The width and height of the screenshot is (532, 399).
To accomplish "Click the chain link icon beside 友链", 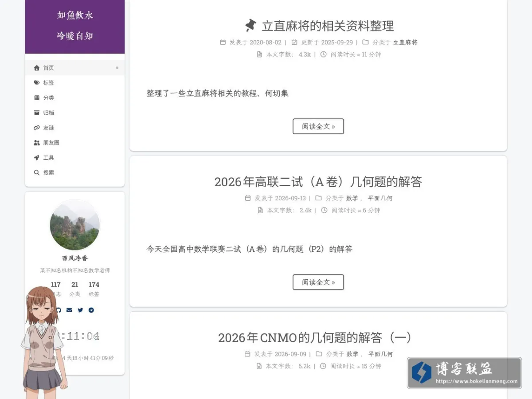I will tap(37, 128).
